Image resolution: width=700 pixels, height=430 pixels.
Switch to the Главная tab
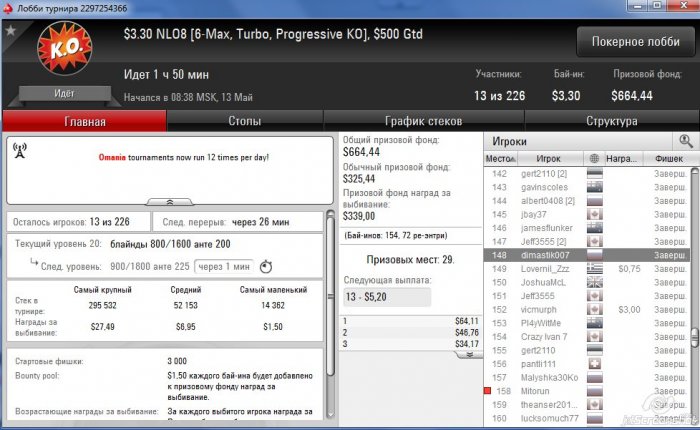[x=85, y=121]
